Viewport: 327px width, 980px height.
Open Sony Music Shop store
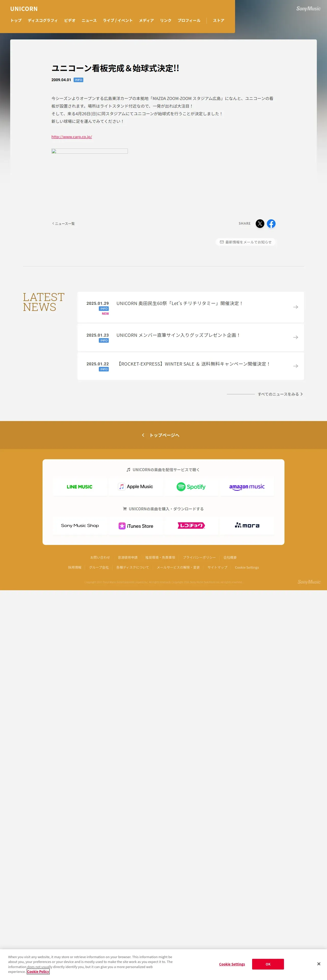(x=79, y=526)
